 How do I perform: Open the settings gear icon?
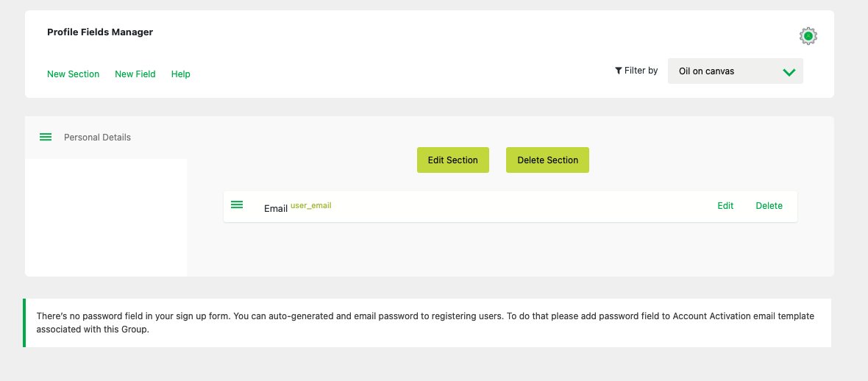(x=808, y=36)
